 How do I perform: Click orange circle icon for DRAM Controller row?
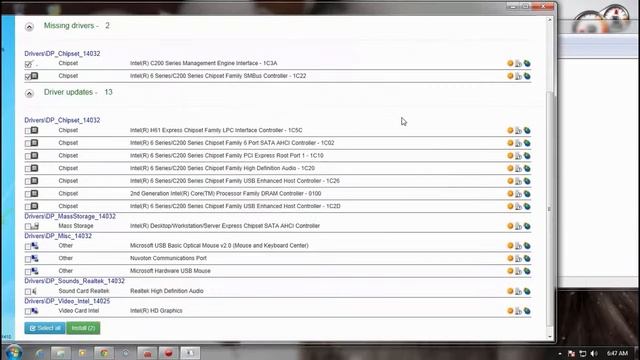pyautogui.click(x=510, y=193)
